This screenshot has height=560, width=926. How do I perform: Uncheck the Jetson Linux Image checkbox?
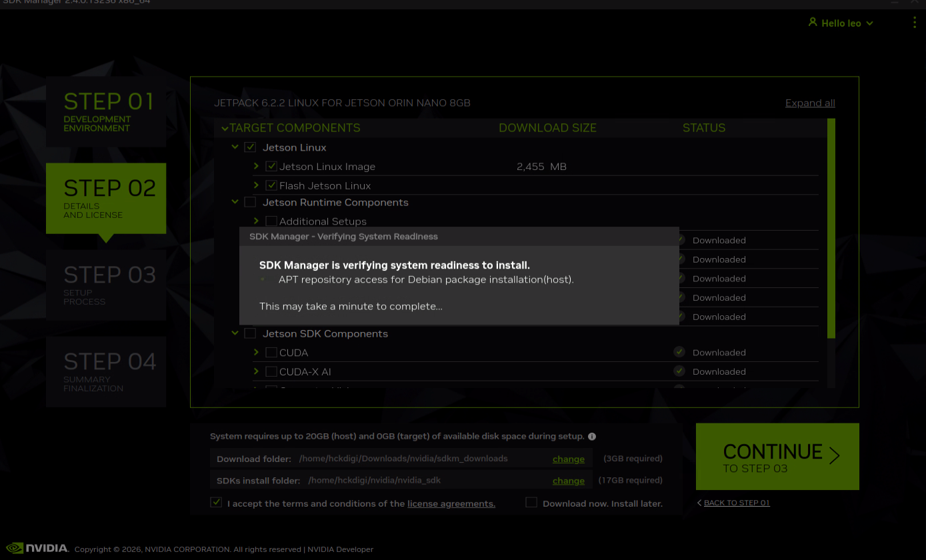pyautogui.click(x=271, y=167)
